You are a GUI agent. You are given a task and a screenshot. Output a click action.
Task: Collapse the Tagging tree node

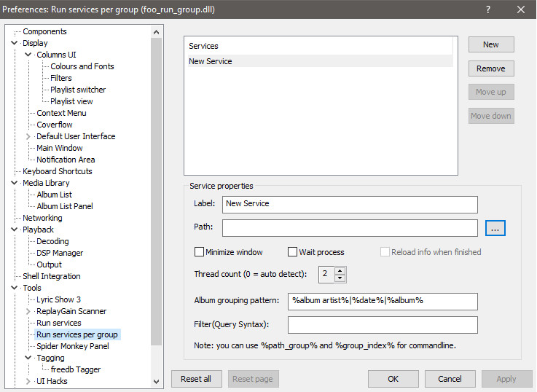tap(28, 358)
